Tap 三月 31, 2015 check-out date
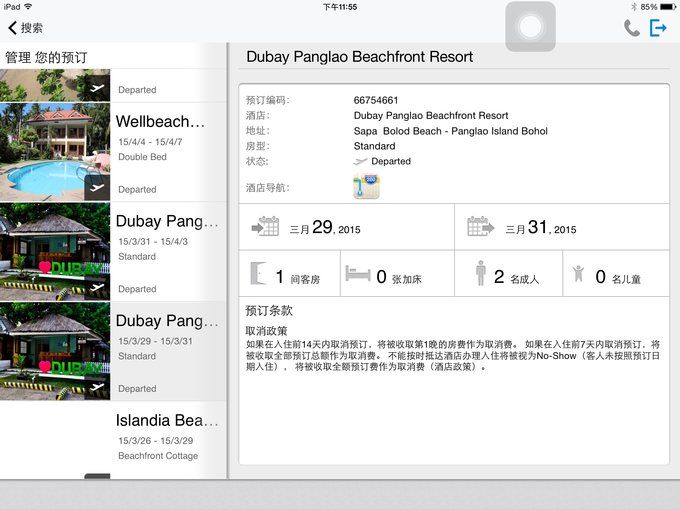Viewport: 680px width, 510px height. [541, 227]
